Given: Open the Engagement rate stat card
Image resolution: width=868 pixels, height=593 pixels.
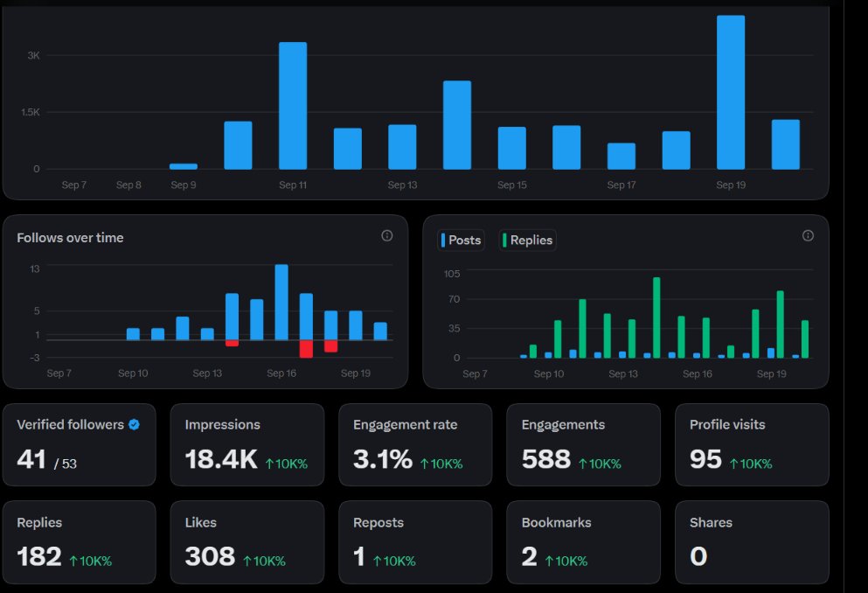Looking at the screenshot, I should pyautogui.click(x=415, y=445).
